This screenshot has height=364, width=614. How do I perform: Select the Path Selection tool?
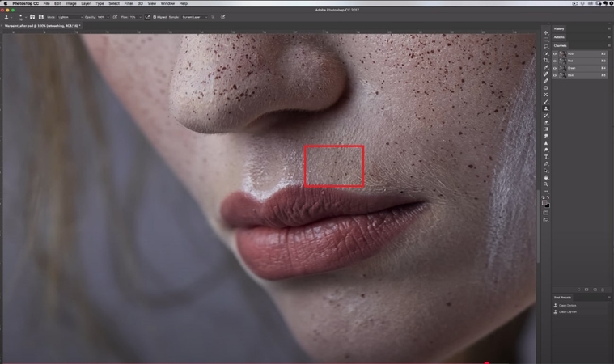coord(546,171)
